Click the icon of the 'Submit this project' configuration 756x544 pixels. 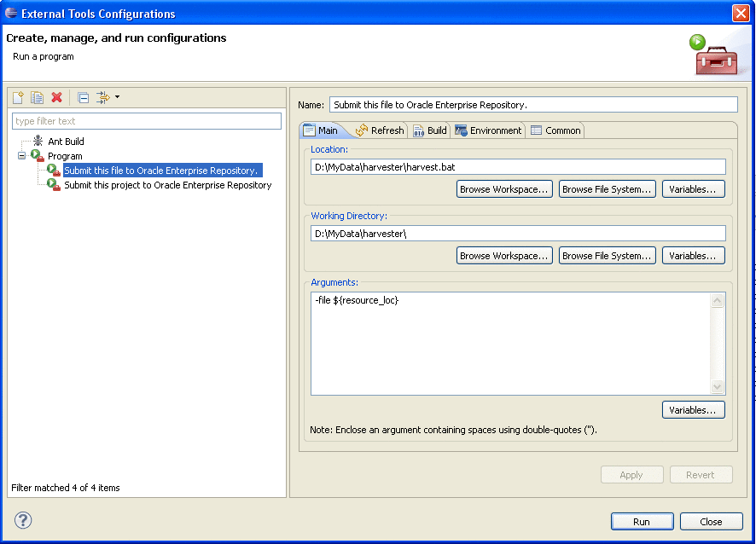tap(54, 185)
